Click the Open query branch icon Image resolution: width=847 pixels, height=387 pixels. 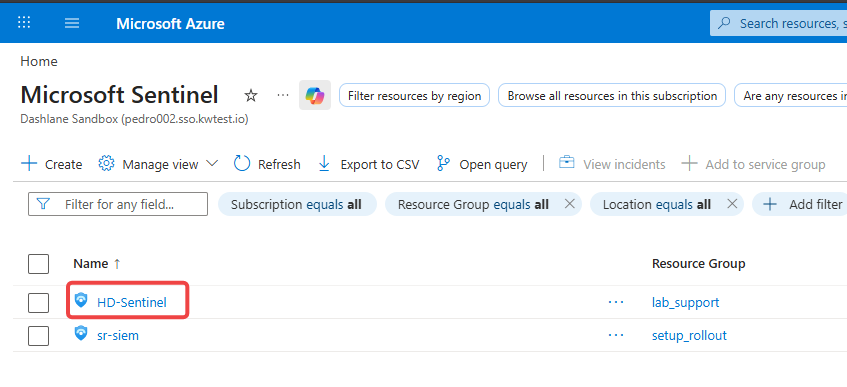(x=443, y=163)
